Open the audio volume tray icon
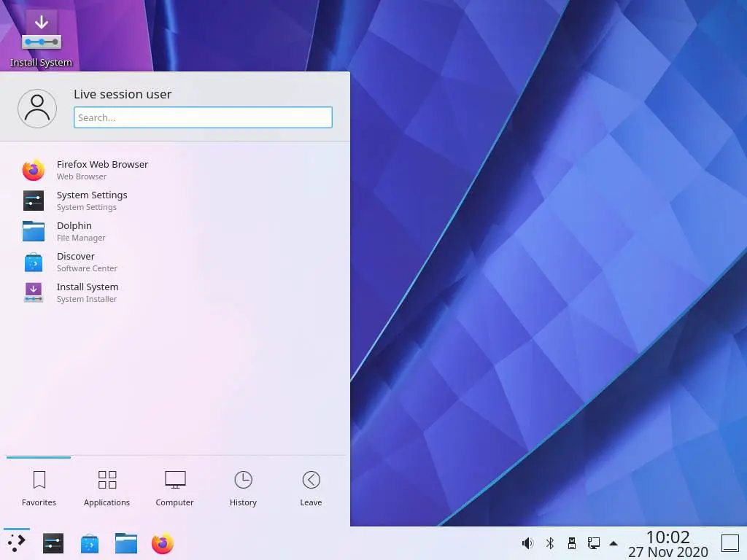The image size is (747, 560). 527,543
